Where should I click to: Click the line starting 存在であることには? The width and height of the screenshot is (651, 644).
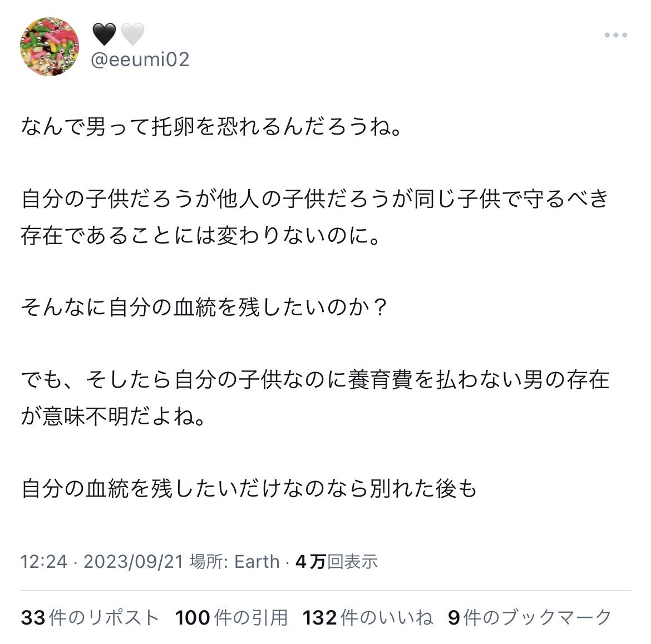[x=201, y=235]
